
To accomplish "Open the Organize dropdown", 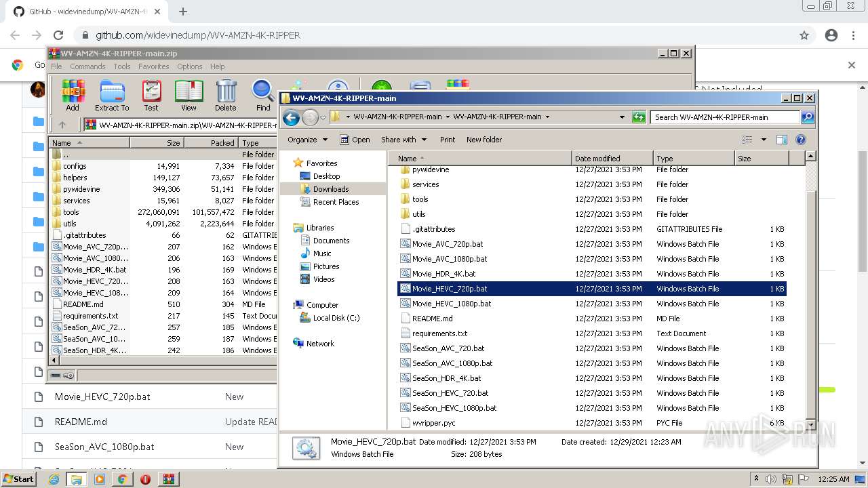I will click(307, 140).
